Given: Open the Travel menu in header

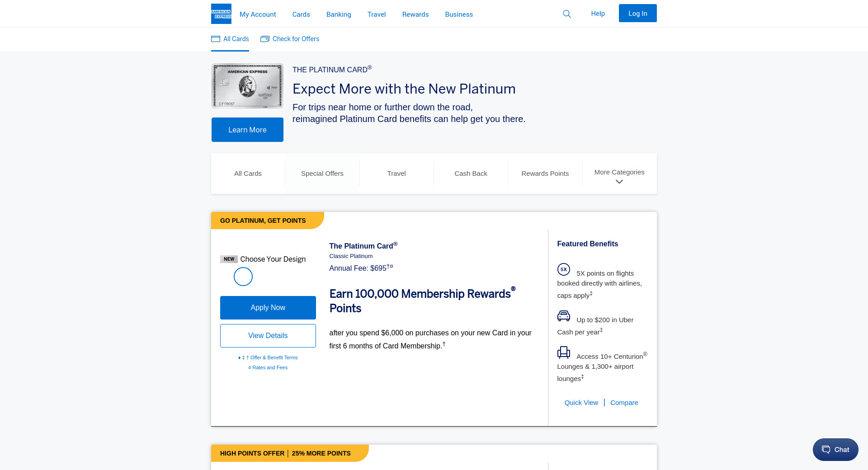Looking at the screenshot, I should [x=377, y=14].
